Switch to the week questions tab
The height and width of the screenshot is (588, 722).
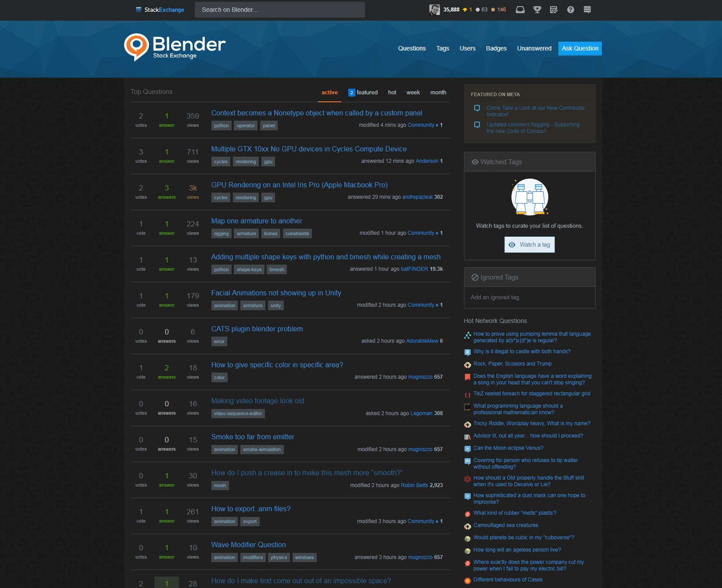(413, 92)
